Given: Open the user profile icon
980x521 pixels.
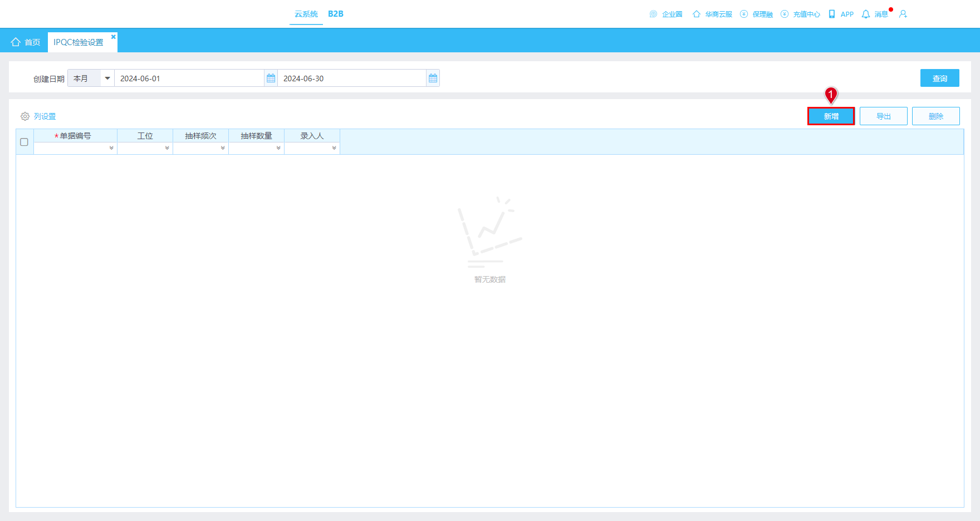Looking at the screenshot, I should point(903,14).
